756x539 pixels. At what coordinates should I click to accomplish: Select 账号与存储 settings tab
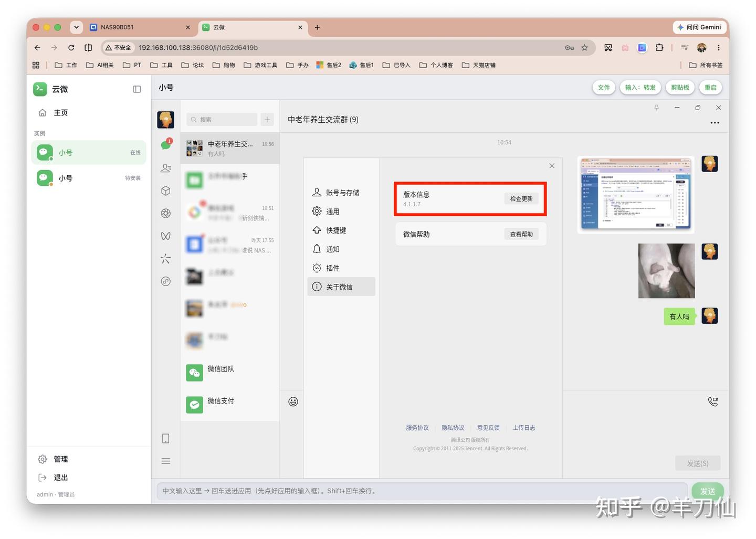click(x=341, y=193)
